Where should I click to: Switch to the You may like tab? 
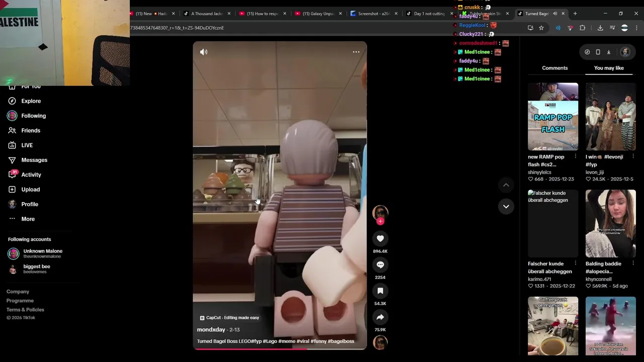609,68
